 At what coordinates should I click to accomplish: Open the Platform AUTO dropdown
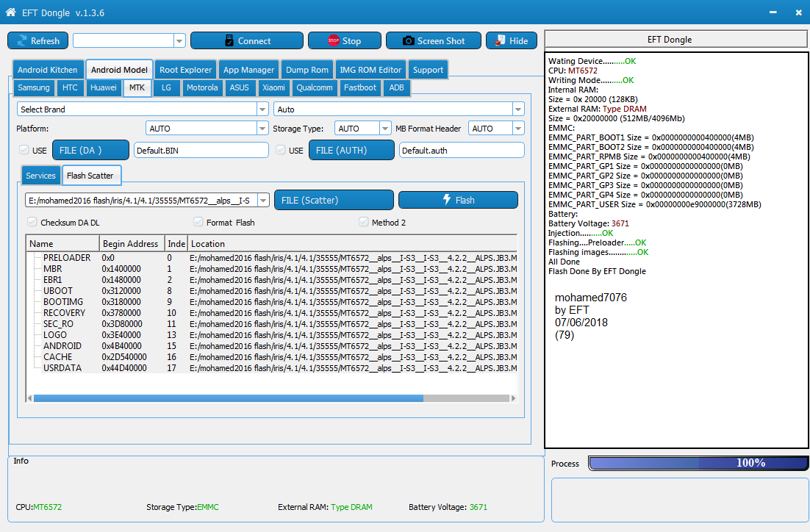[x=262, y=128]
